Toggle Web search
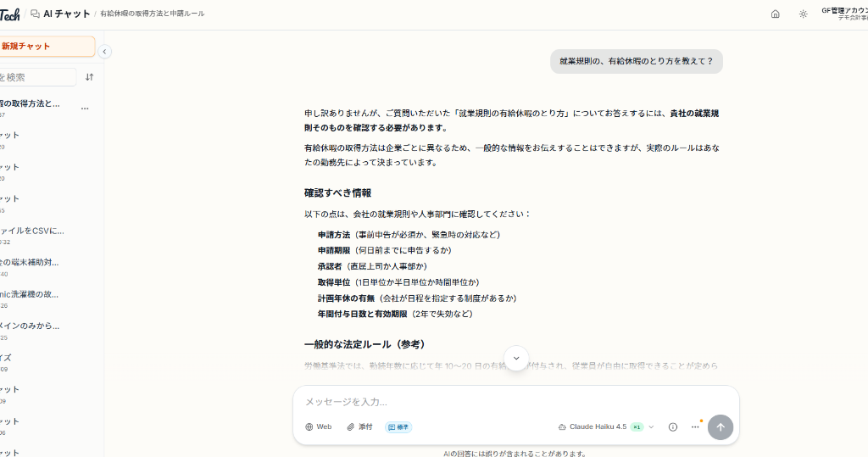Screen dimensions: 868x457 tap(319, 426)
